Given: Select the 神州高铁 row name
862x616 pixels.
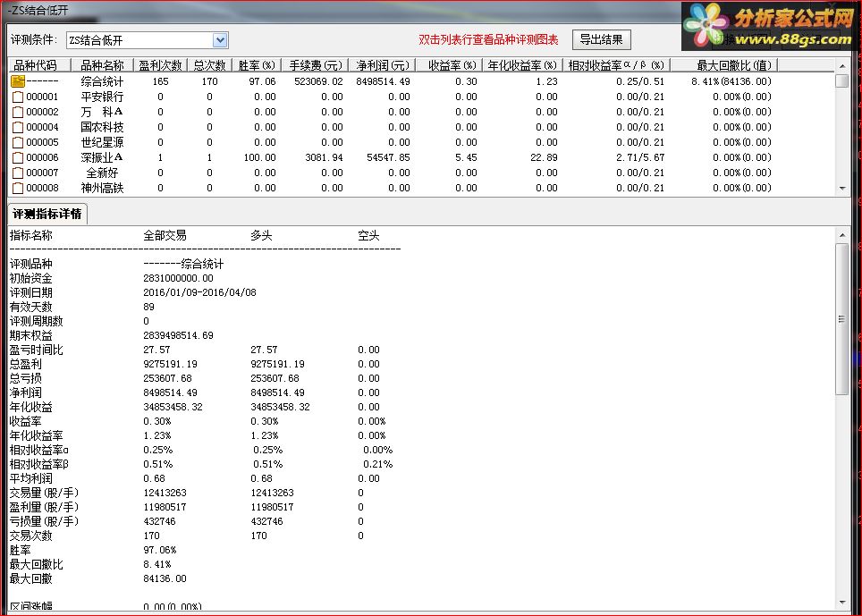Looking at the screenshot, I should click(x=102, y=188).
